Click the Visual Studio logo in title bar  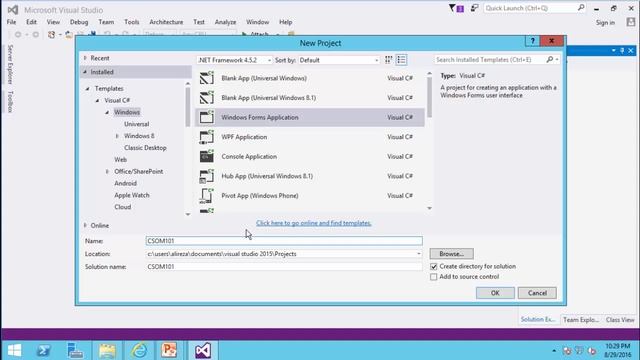[13, 9]
